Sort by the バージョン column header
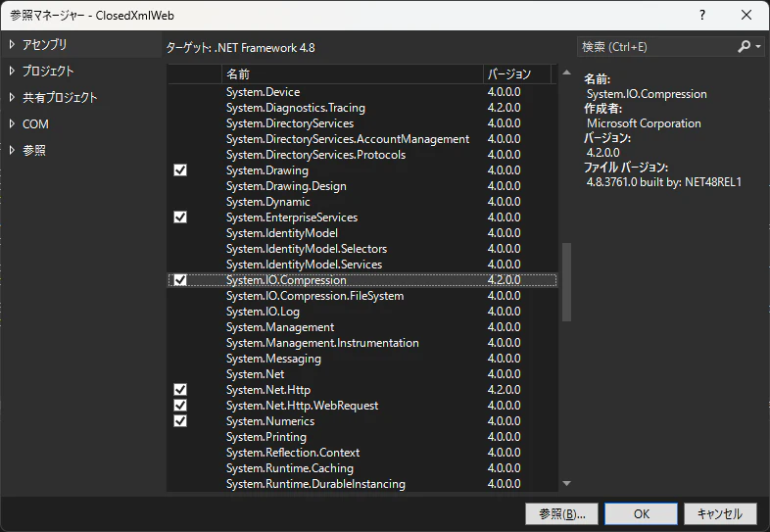The image size is (770, 532). 517,74
